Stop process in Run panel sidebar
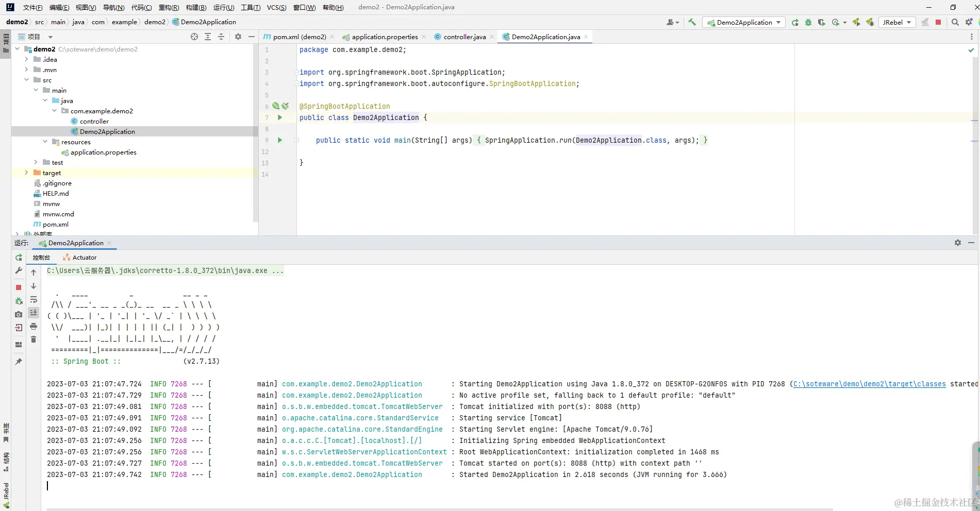The image size is (980, 511). (x=19, y=287)
